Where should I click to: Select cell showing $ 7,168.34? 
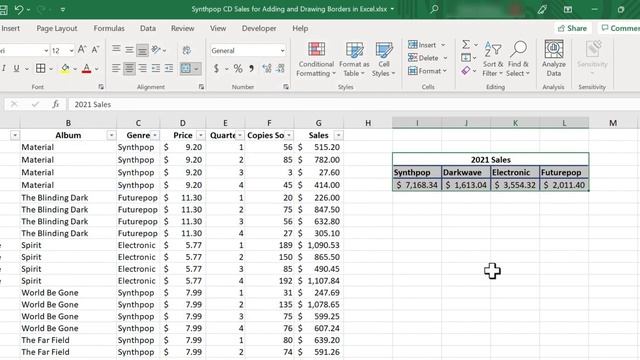[x=417, y=185]
